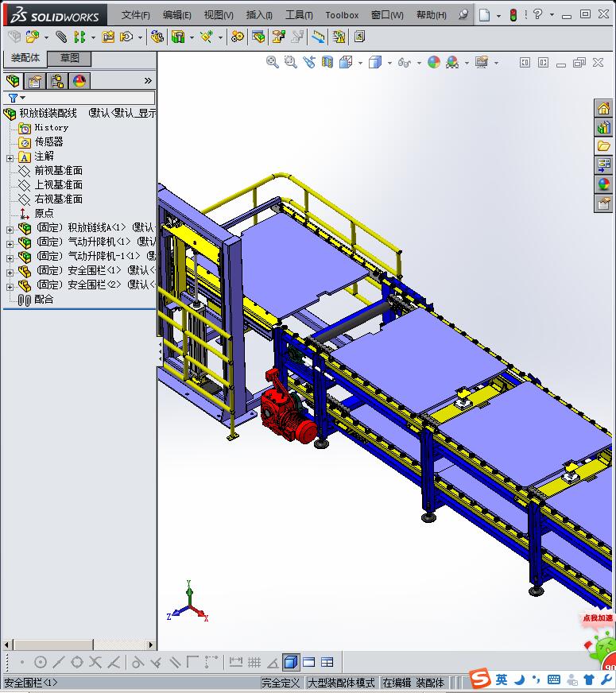
Task: Open the Appearances task pane color ball
Action: [603, 184]
